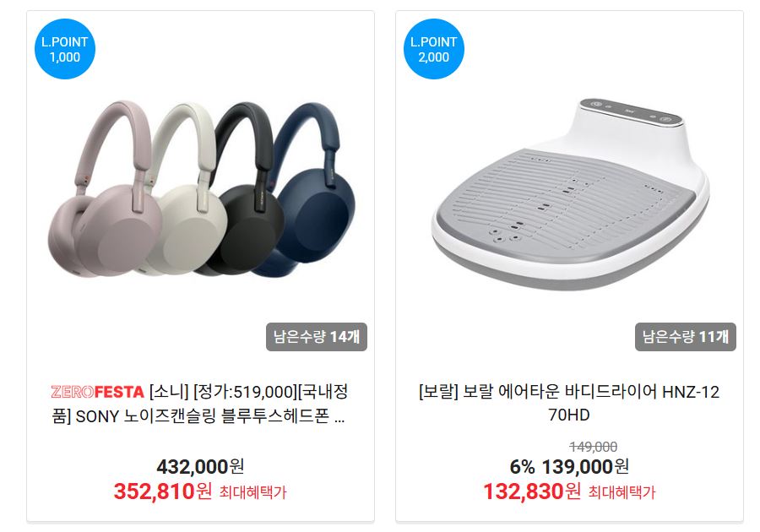Click the body dryer control panel image
760x532 pixels.
[632, 113]
